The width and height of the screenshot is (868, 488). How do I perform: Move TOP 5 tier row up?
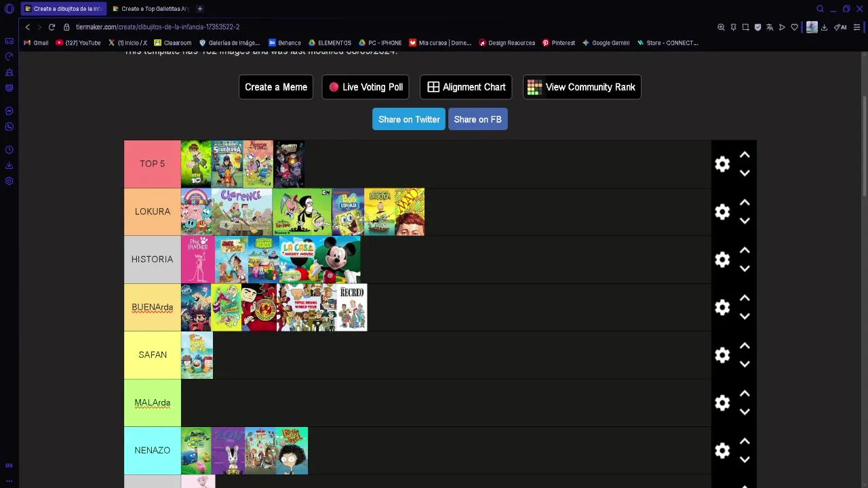(x=745, y=155)
